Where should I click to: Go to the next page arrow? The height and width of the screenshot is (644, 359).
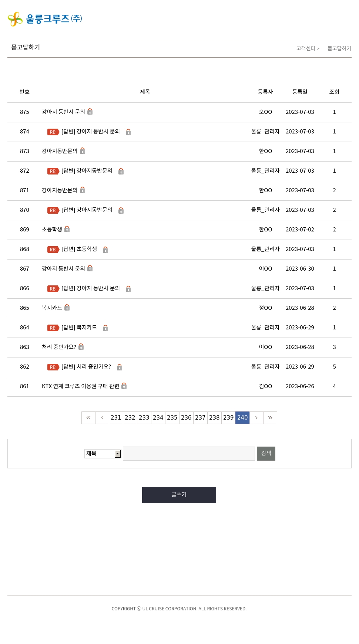[x=256, y=418]
